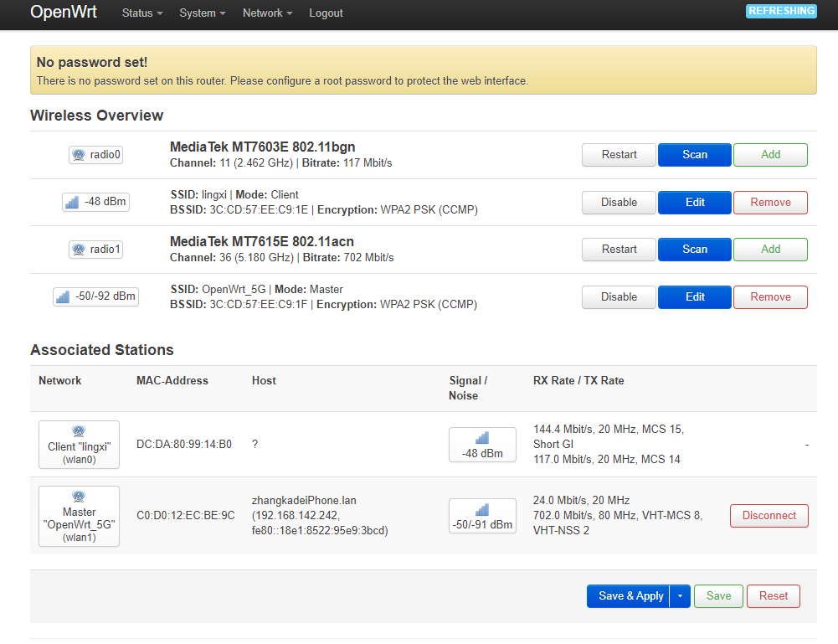The width and height of the screenshot is (838, 644).
Task: Open the Network menu
Action: click(267, 13)
